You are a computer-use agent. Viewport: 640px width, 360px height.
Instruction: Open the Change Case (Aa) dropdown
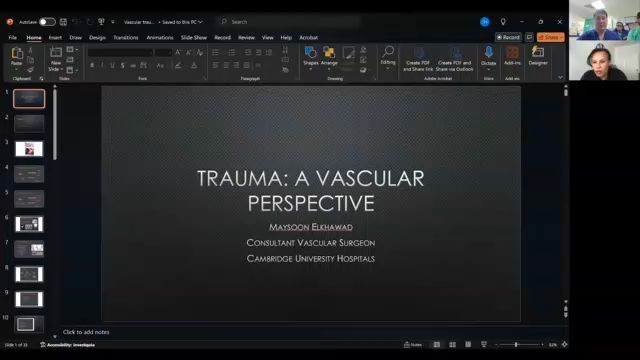160,65
